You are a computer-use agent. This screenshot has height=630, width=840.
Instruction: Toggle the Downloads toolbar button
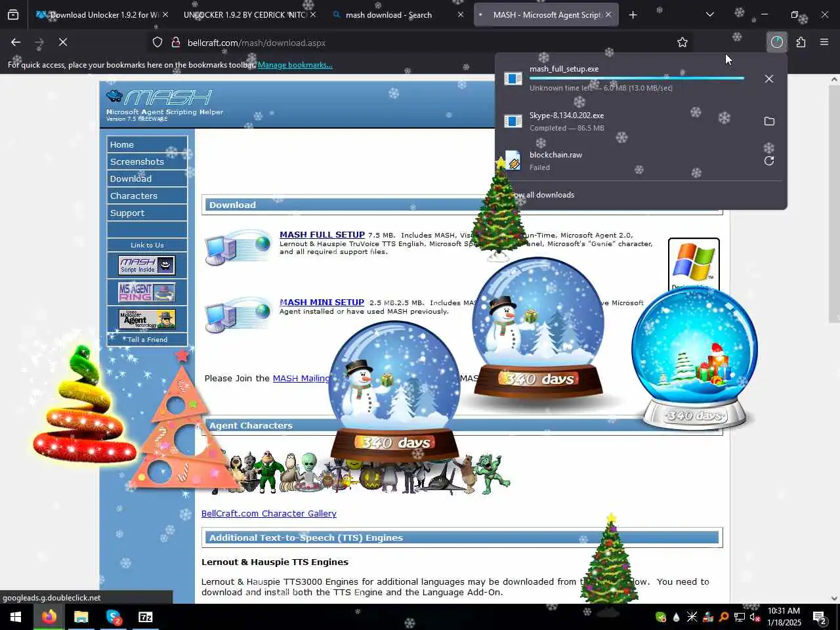coord(777,42)
